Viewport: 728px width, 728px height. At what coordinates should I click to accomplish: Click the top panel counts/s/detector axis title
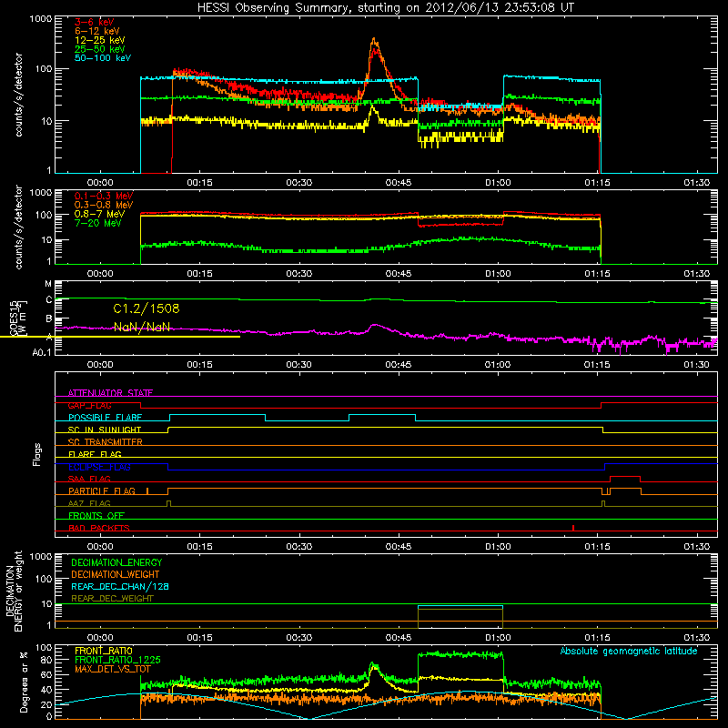pos(18,95)
